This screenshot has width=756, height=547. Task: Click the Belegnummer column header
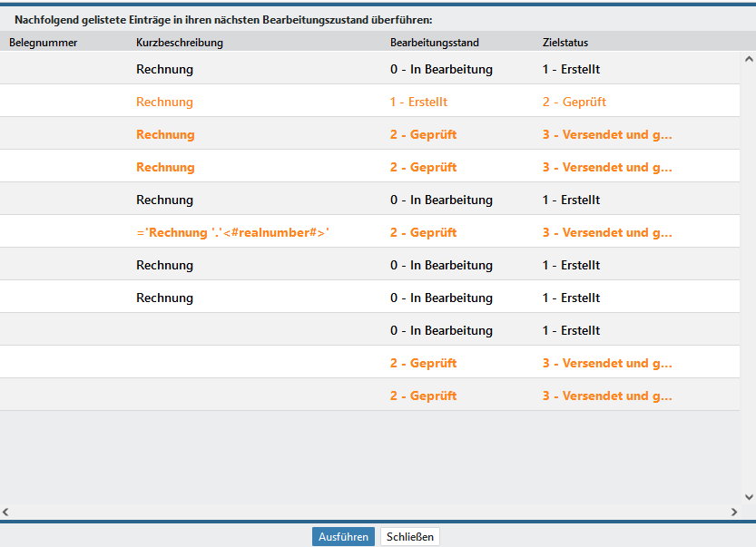pos(44,43)
